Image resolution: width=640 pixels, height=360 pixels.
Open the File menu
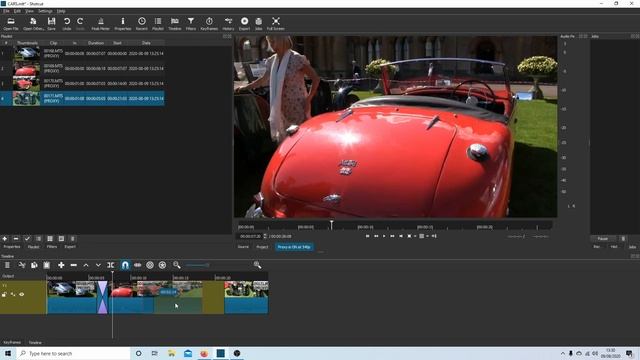(7, 11)
